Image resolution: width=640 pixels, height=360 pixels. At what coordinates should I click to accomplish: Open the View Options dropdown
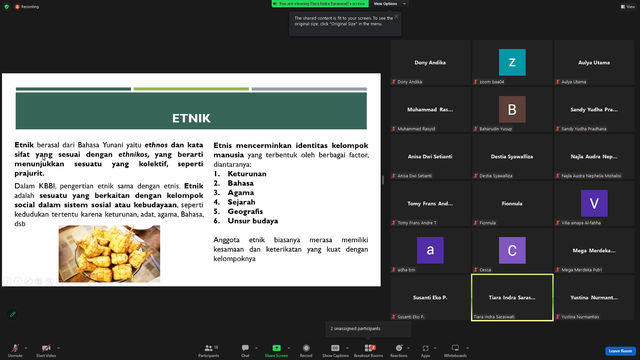[x=389, y=3]
